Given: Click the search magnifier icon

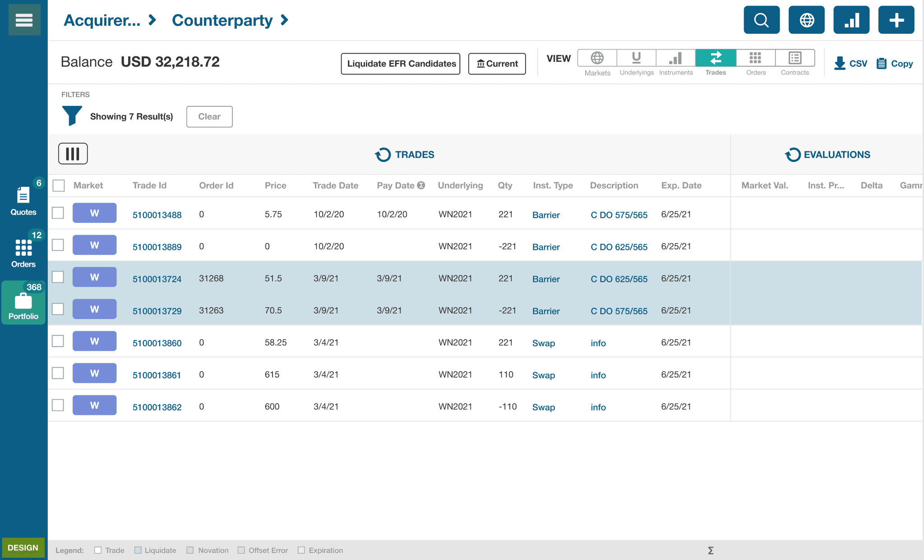Looking at the screenshot, I should pos(761,20).
